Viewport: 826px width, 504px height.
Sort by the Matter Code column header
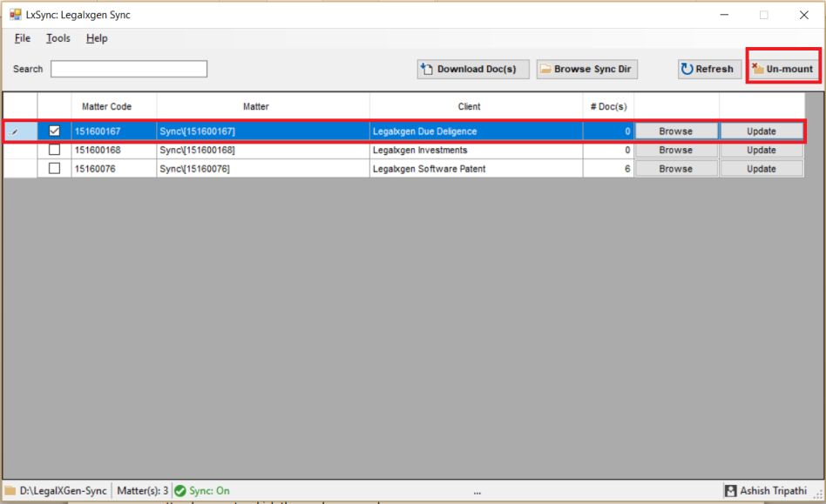click(x=106, y=106)
